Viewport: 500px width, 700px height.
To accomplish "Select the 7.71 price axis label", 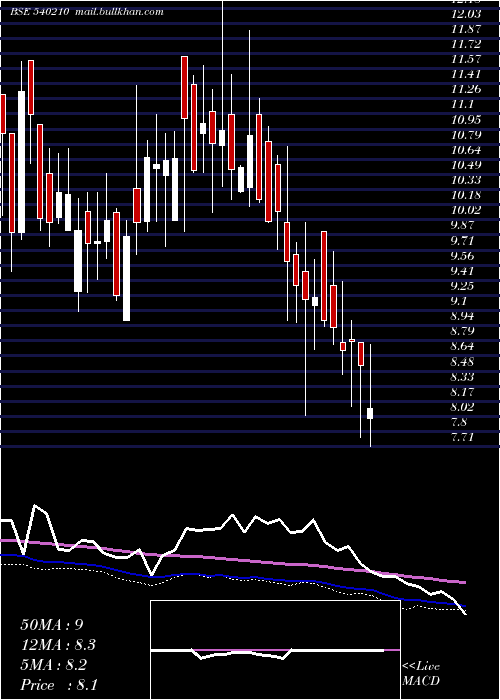I will [x=464, y=437].
